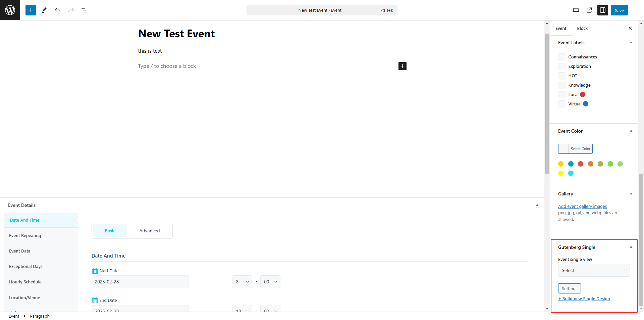Open the Document Overview icon
644x320 pixels.
coord(85,10)
